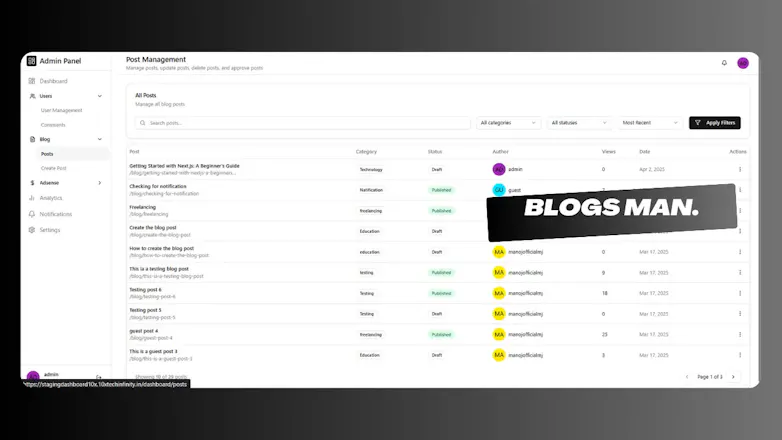Open actions menu for Testing post 6
The height and width of the screenshot is (440, 782).
pos(740,293)
